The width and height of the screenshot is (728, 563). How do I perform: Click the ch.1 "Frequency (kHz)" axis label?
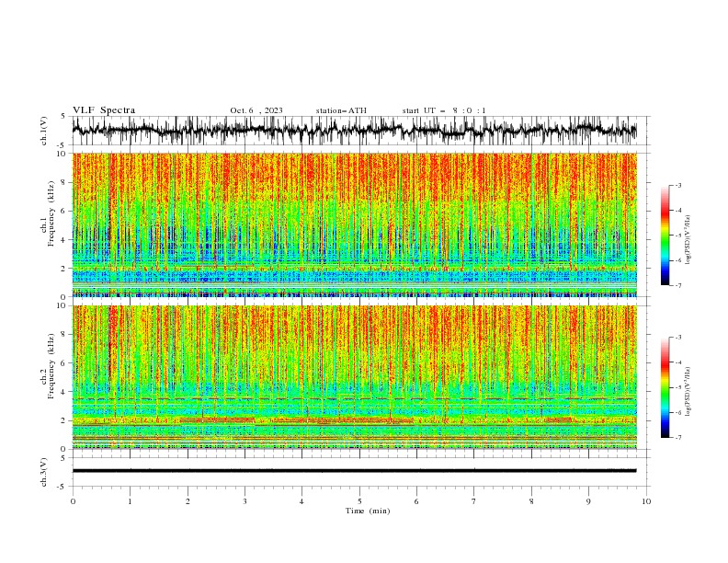51,213
